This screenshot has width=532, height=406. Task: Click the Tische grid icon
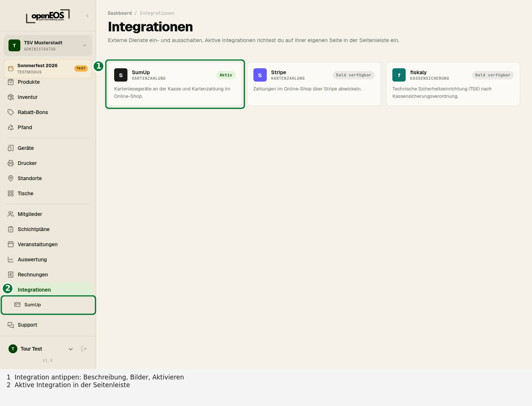[x=11, y=193]
